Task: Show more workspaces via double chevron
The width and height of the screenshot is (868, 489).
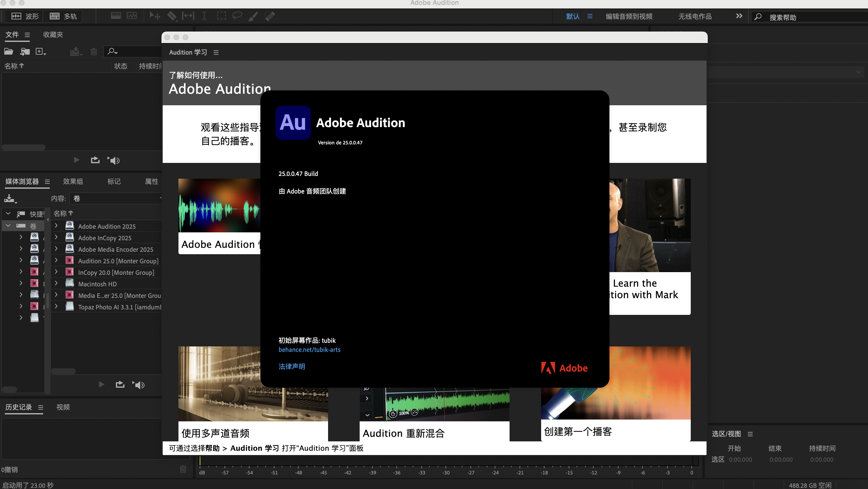Action: click(x=739, y=16)
